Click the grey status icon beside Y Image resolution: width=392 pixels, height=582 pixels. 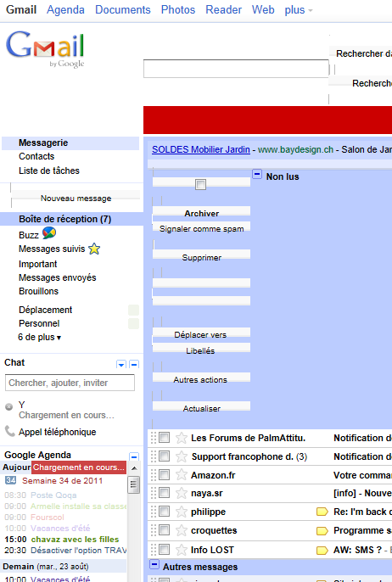[x=8, y=407]
